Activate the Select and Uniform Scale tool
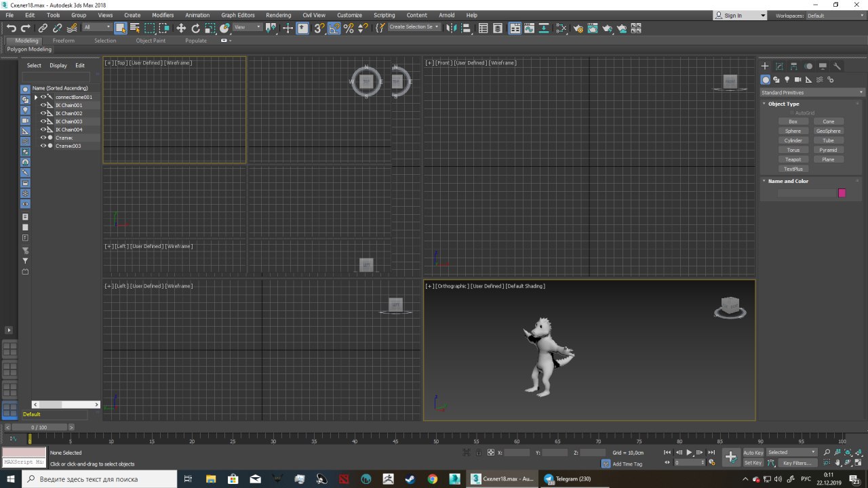Viewport: 868px width, 488px height. point(210,28)
